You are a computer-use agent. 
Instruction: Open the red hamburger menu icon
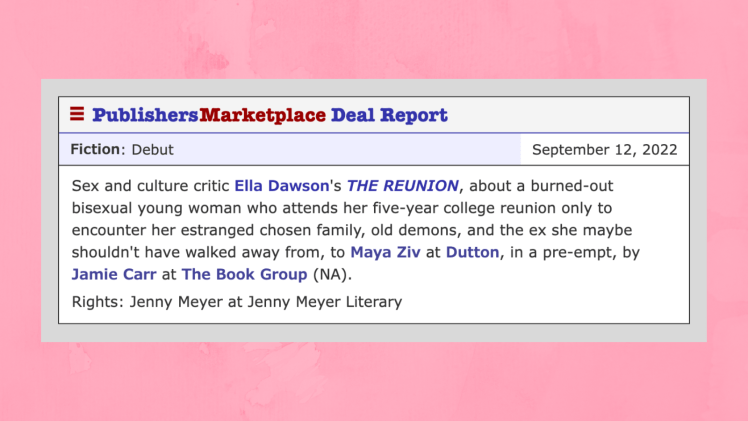pyautogui.click(x=77, y=114)
